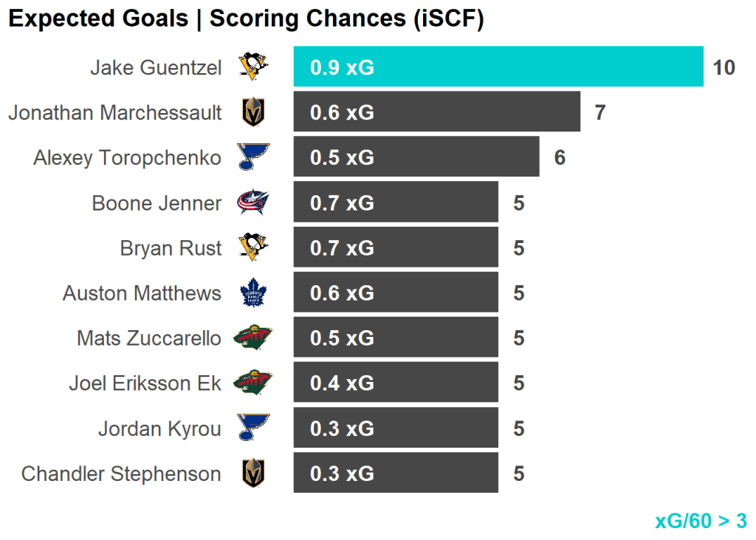Viewport: 756px width, 540px height.
Task: Click the Penguins logo next to Bryan Rust
Action: pyautogui.click(x=253, y=247)
